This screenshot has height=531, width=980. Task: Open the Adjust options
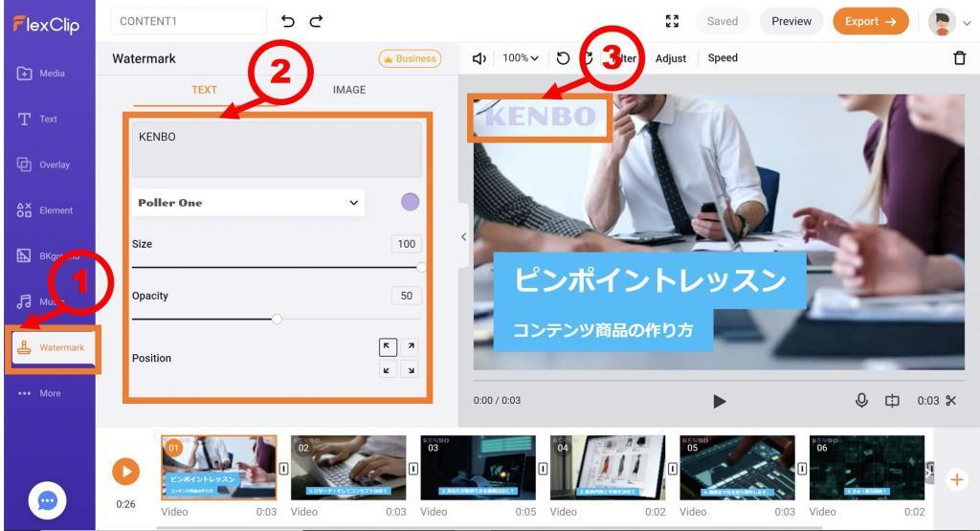coord(671,58)
